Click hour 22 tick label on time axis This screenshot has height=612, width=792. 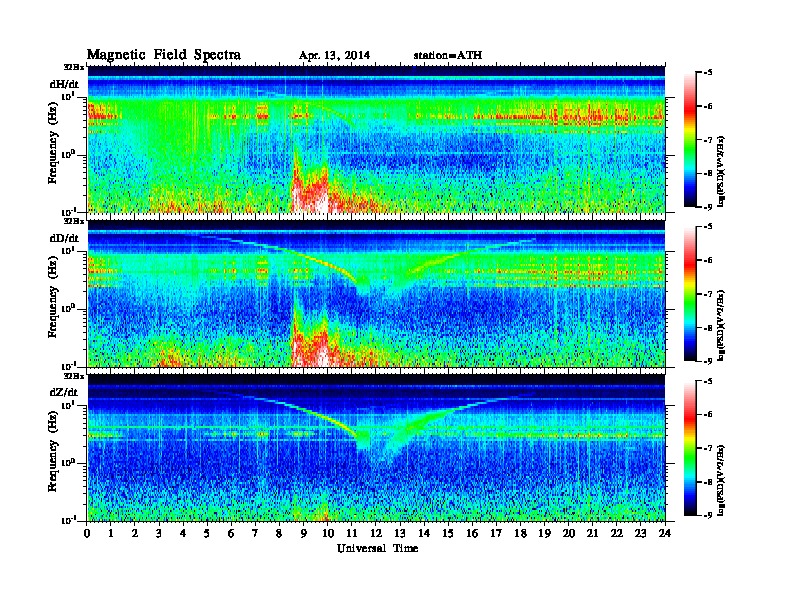[x=617, y=534]
